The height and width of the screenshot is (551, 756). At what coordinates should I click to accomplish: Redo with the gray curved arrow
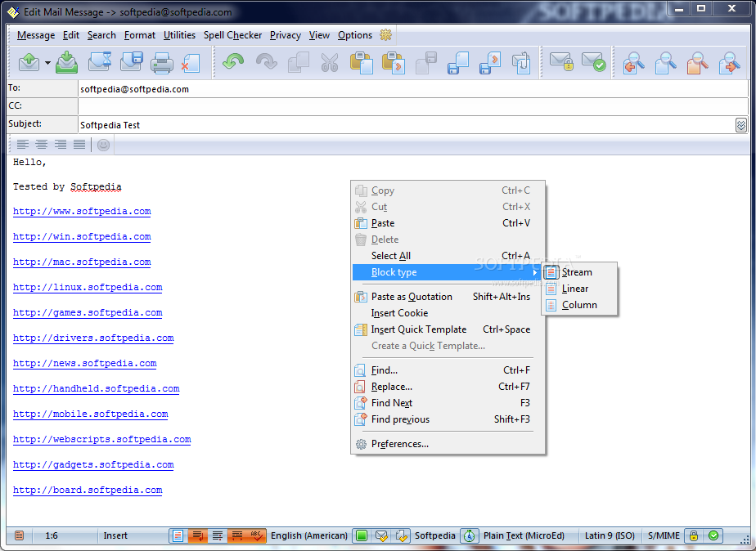266,63
